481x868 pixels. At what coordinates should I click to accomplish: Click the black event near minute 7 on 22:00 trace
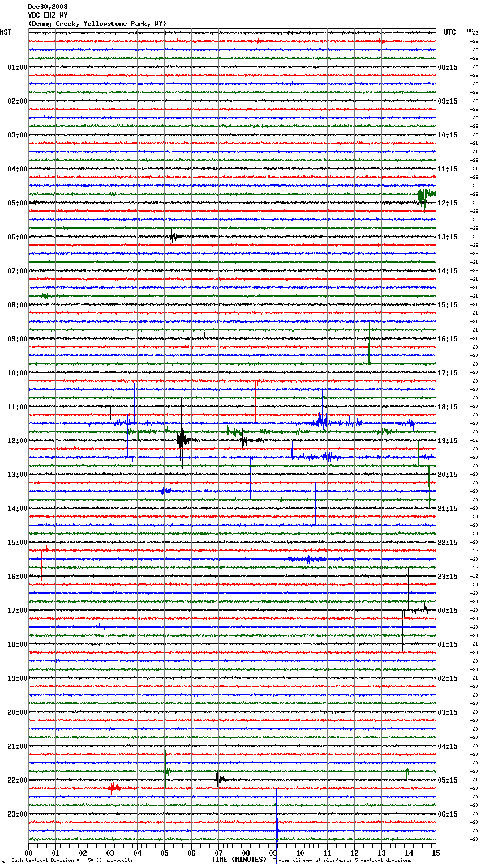click(x=220, y=779)
